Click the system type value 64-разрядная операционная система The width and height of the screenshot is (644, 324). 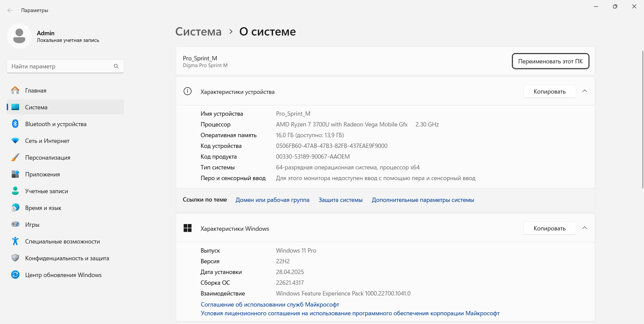pos(348,167)
